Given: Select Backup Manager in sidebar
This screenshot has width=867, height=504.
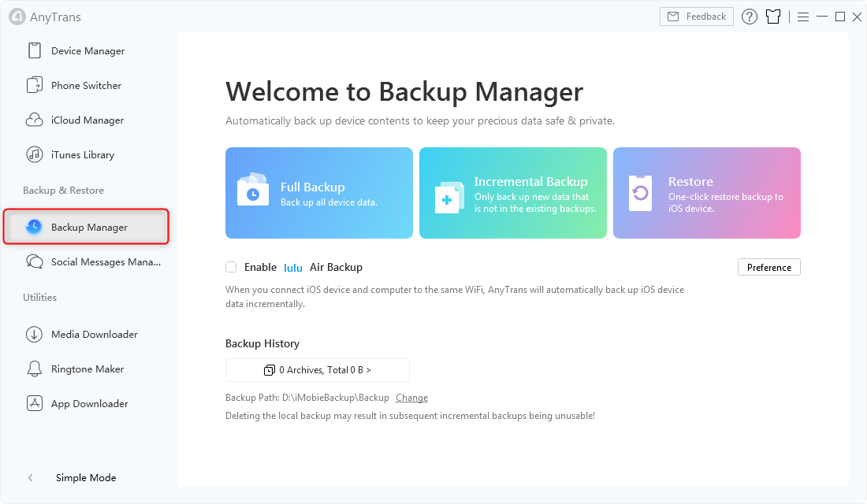Looking at the screenshot, I should coord(86,227).
